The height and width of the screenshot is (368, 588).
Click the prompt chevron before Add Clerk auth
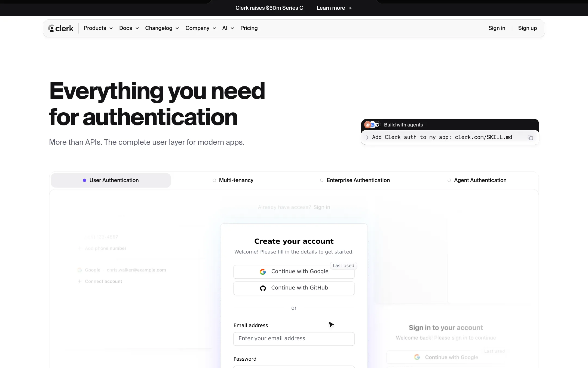pos(367,137)
